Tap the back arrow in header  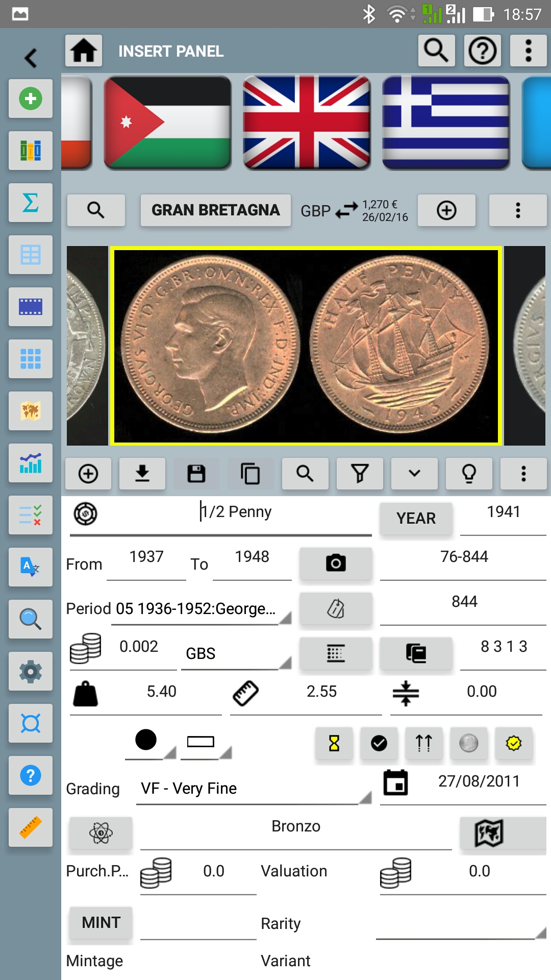[31, 58]
